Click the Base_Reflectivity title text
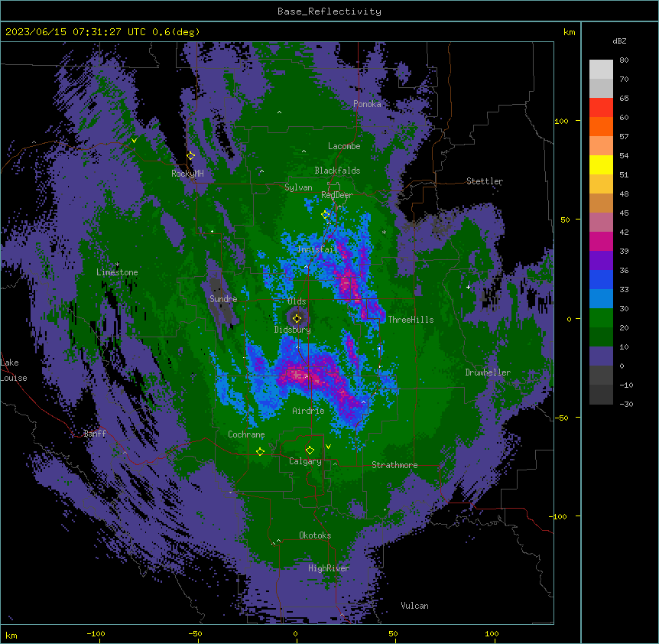Screen dimensions: 659x644 click(329, 11)
